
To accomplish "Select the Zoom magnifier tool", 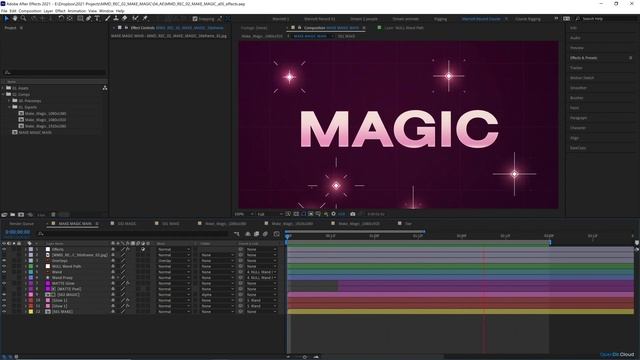I will pyautogui.click(x=24, y=18).
